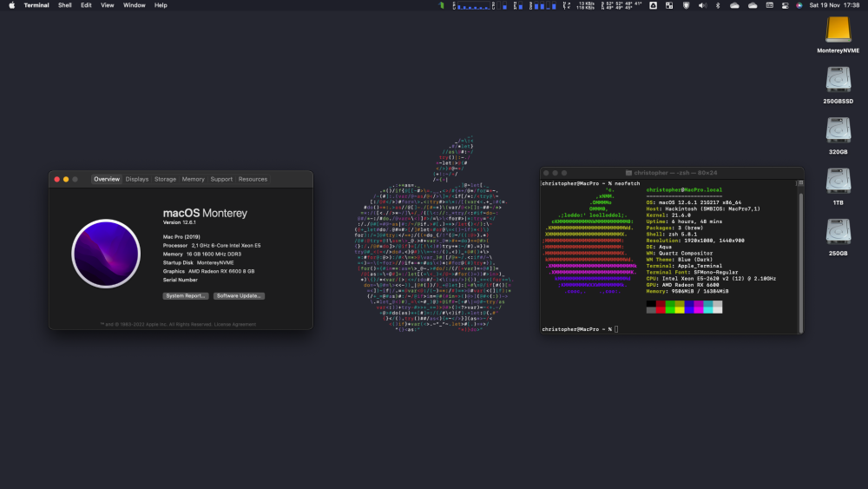Click the green leaf menu bar icon

(x=442, y=5)
